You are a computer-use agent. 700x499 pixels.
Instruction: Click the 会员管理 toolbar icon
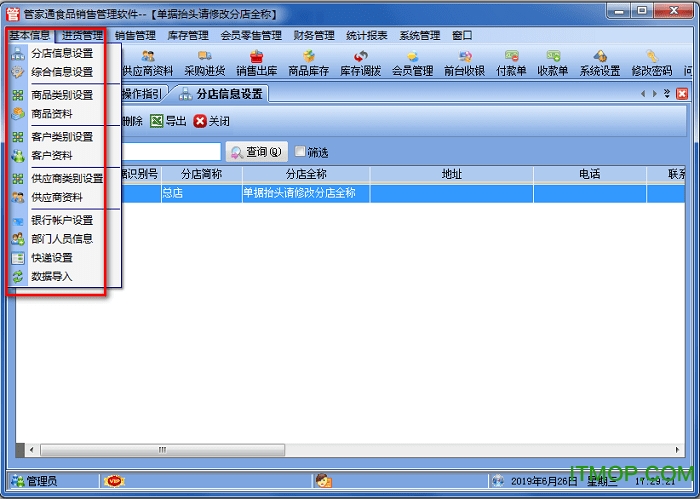click(x=412, y=63)
